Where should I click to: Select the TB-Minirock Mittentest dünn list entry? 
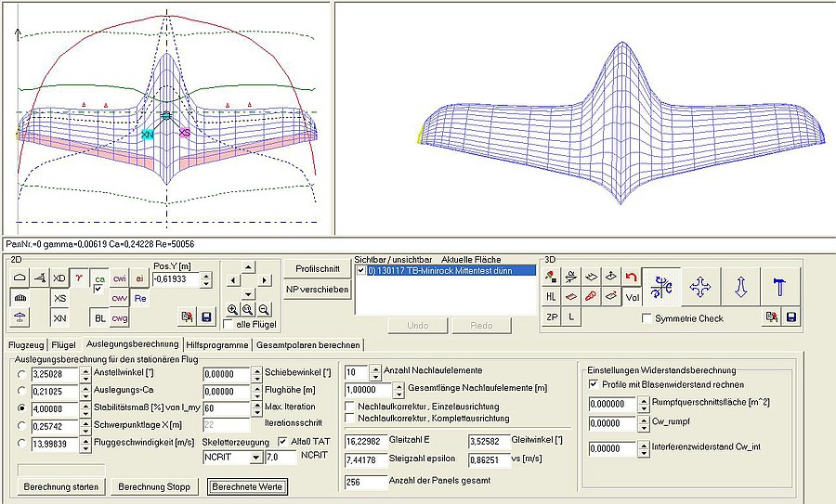(444, 270)
